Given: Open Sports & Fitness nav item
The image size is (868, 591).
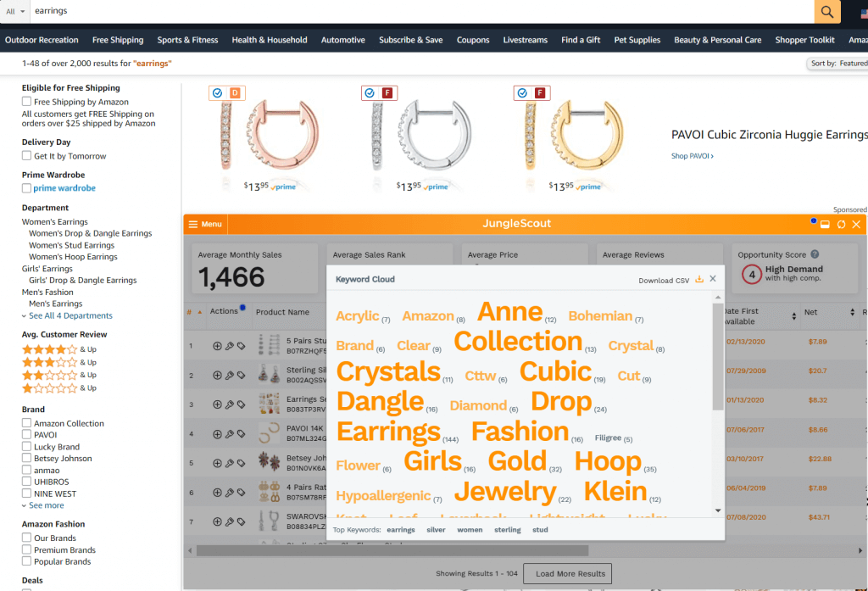Looking at the screenshot, I should (187, 40).
